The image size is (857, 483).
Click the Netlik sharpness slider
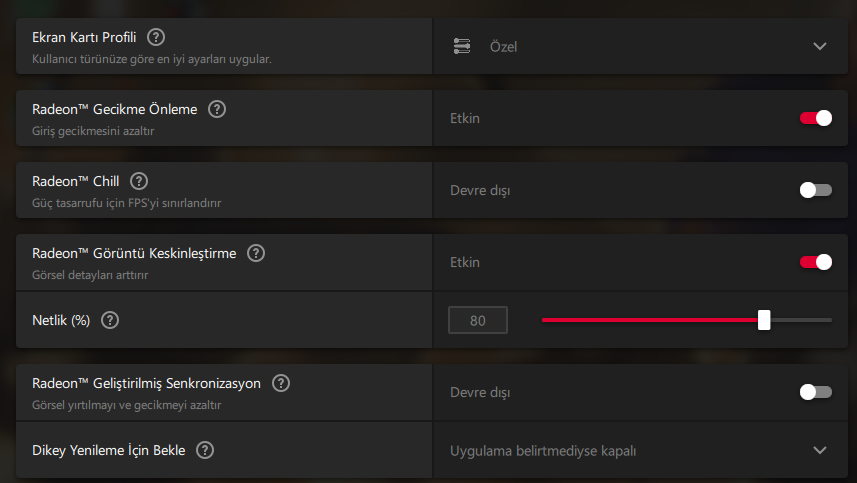(686, 320)
